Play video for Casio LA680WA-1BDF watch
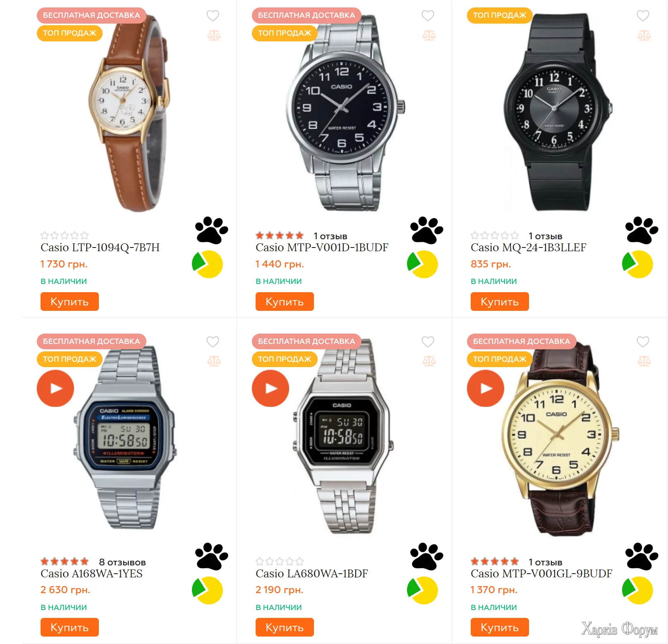This screenshot has height=644, width=668. point(271,388)
